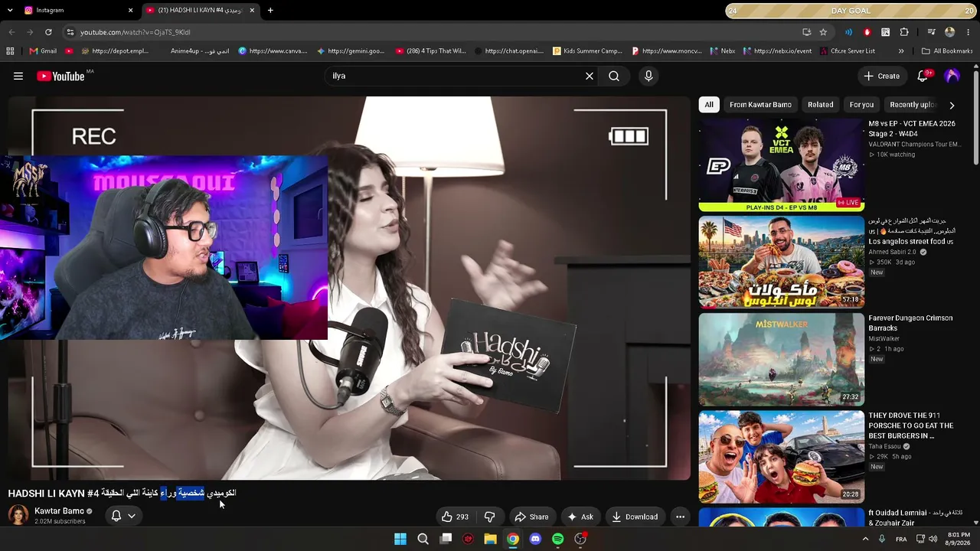Open the 911 Porsche best burgers thumbnail
The width and height of the screenshot is (980, 551).
point(781,456)
